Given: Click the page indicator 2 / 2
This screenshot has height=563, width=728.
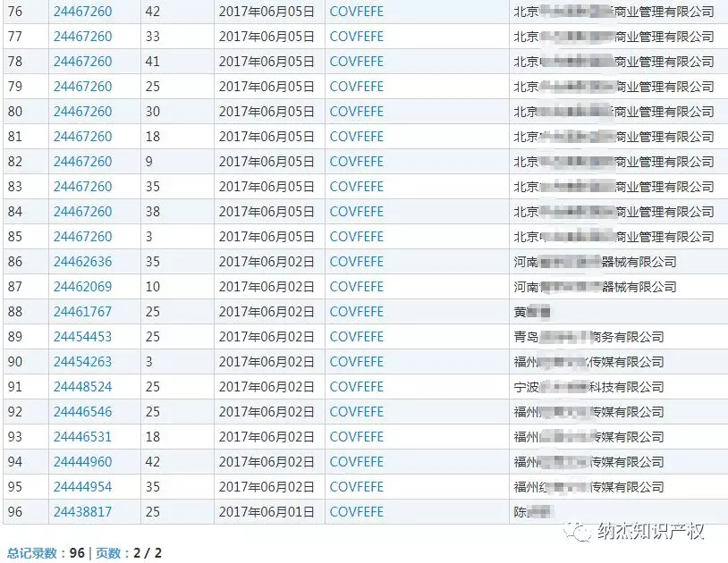Looking at the screenshot, I should pos(148,553).
